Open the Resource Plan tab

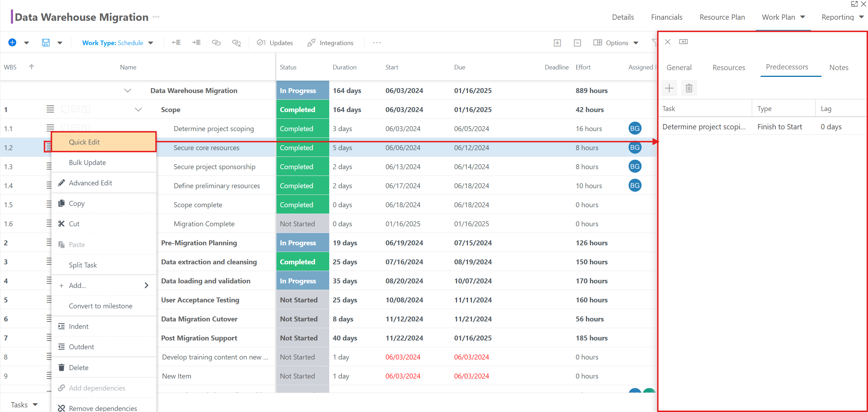[722, 17]
